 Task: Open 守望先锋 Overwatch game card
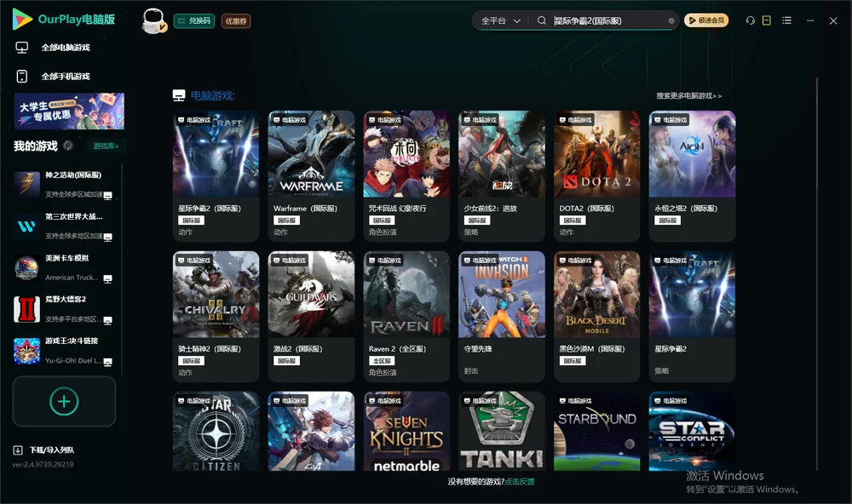(x=502, y=317)
